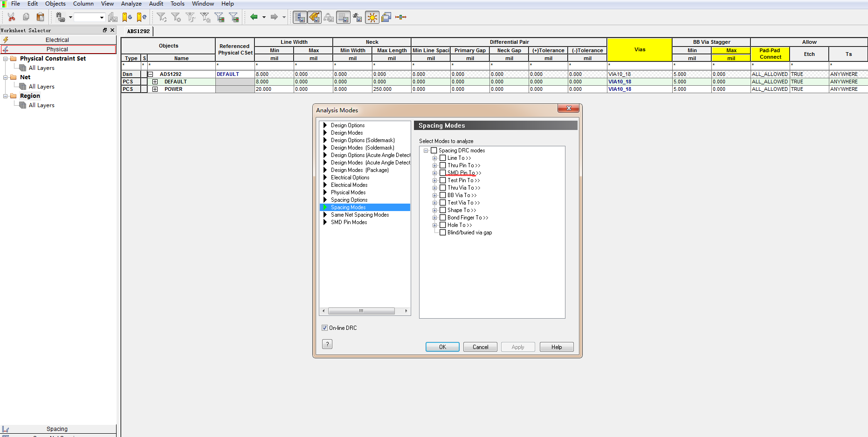Viewport: 868px width, 437px height.
Task: Check the Blind/buried via gap option
Action: [442, 232]
